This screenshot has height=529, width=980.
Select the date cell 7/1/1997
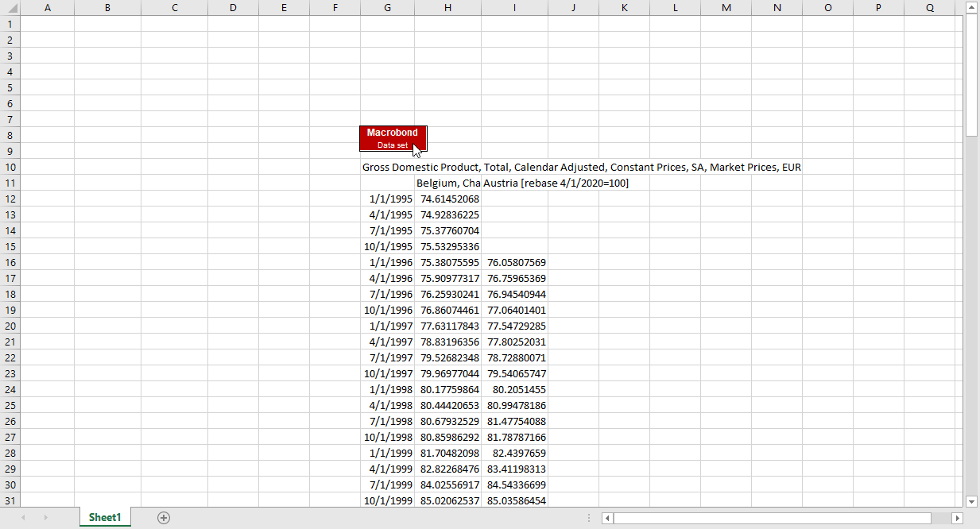pyautogui.click(x=387, y=357)
